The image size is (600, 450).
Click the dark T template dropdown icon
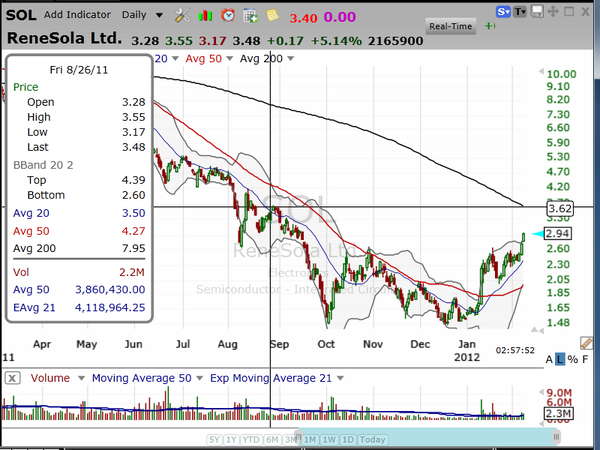(520, 12)
